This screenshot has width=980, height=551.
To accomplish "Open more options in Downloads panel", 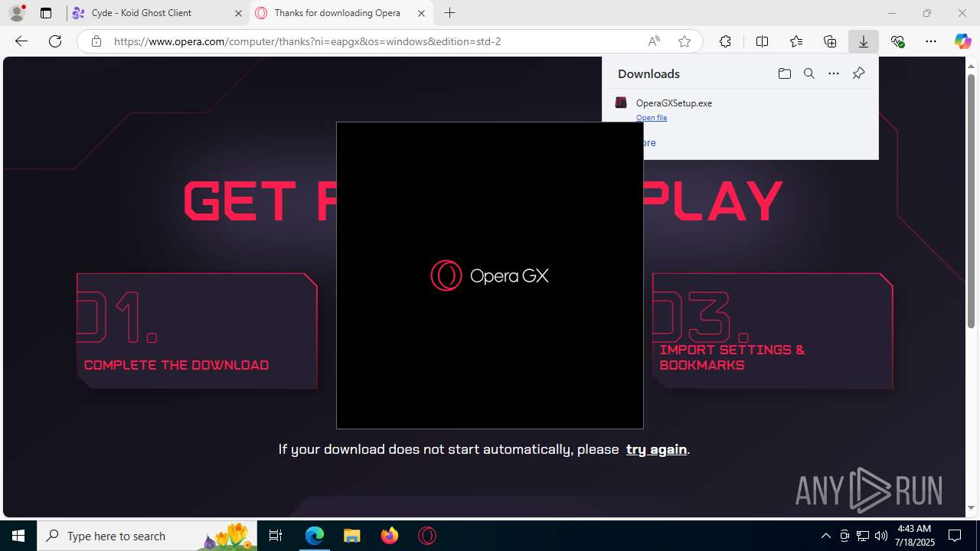I will (x=834, y=73).
